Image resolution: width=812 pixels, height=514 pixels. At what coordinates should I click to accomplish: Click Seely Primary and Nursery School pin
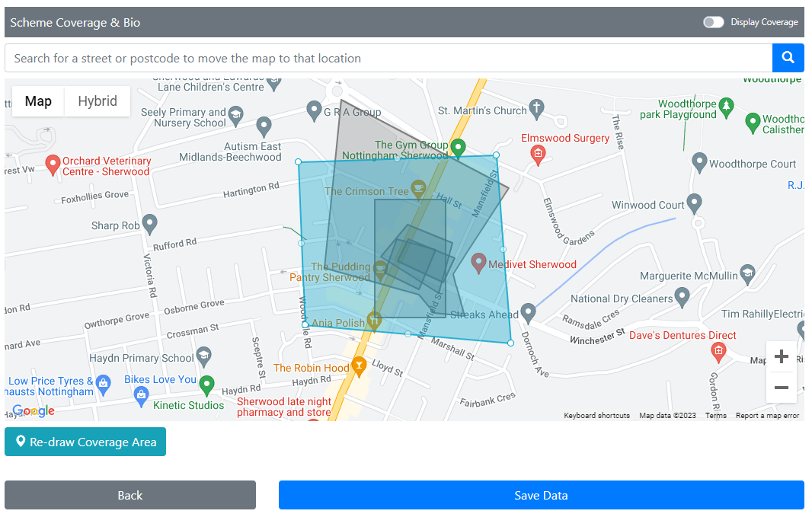coord(235,116)
